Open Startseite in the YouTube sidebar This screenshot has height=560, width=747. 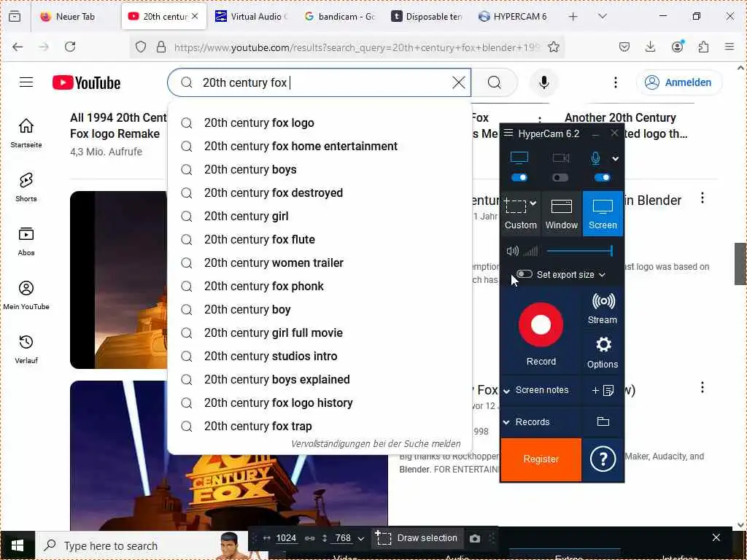[26, 133]
